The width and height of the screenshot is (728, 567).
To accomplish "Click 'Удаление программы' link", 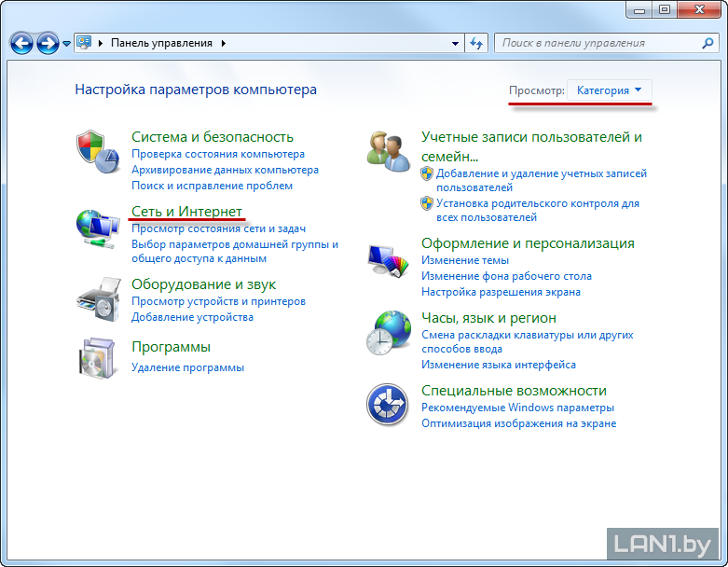I will click(x=187, y=367).
